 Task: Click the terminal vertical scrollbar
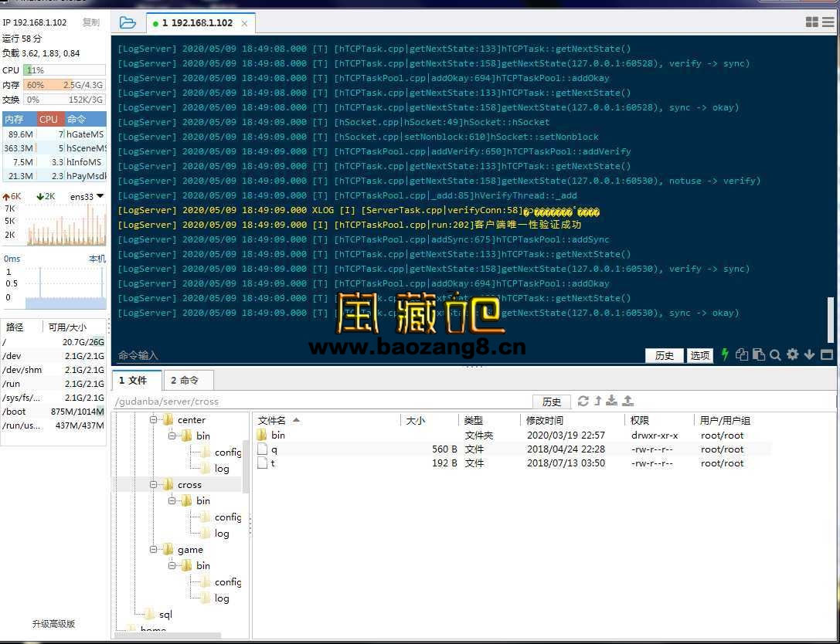click(831, 319)
